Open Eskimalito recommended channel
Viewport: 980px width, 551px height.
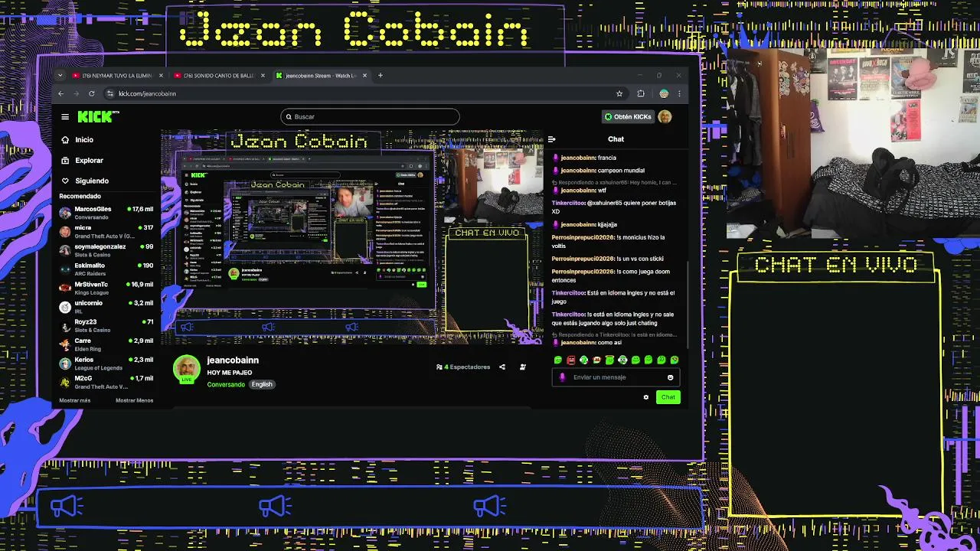click(x=106, y=269)
